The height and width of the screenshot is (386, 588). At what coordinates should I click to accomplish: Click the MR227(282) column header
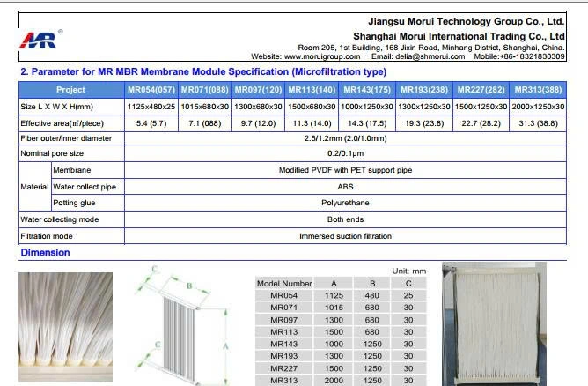[x=481, y=90]
